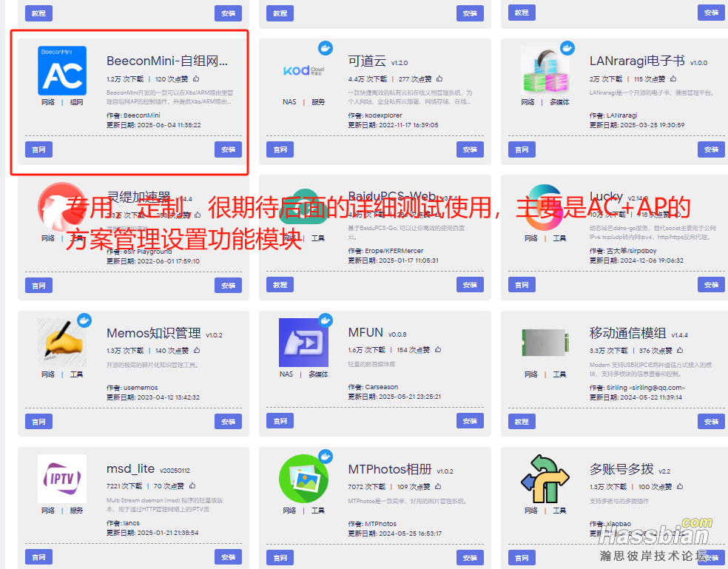This screenshot has width=728, height=569.
Task: Open msd_lite 官网 button
Action: point(38,557)
